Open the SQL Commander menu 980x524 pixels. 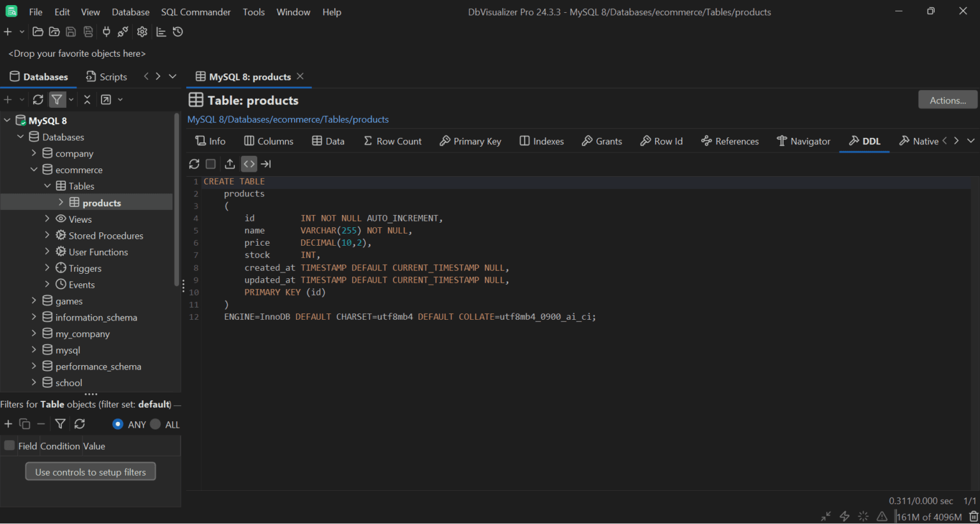click(196, 11)
